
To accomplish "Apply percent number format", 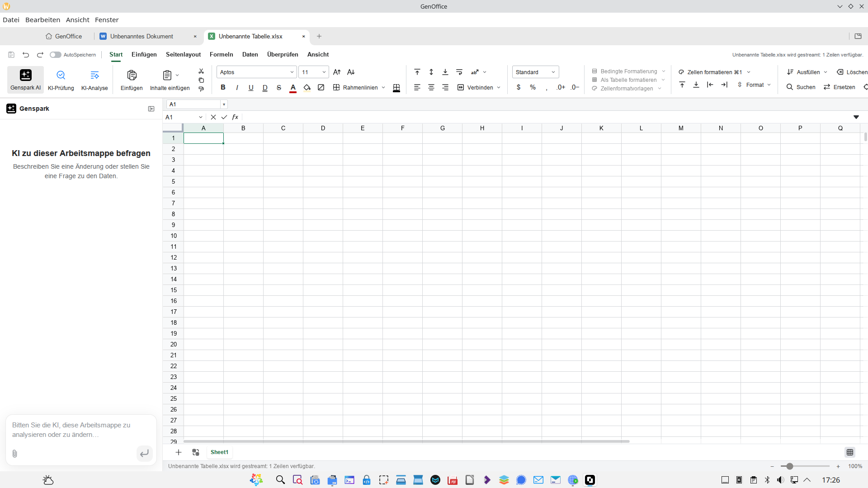I will (533, 87).
